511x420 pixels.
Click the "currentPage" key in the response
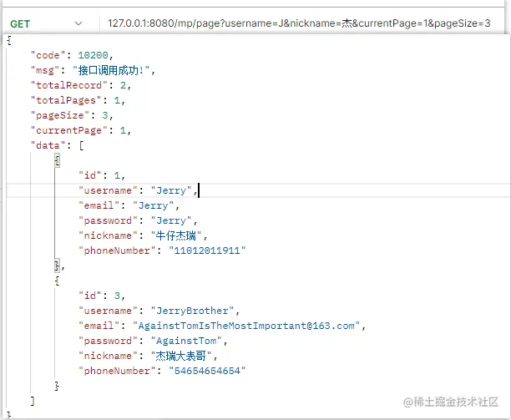pyautogui.click(x=69, y=130)
